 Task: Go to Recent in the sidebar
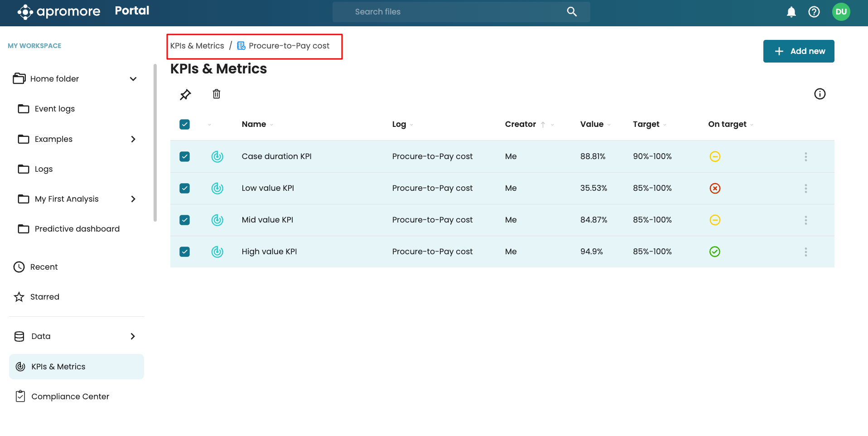[x=44, y=267]
